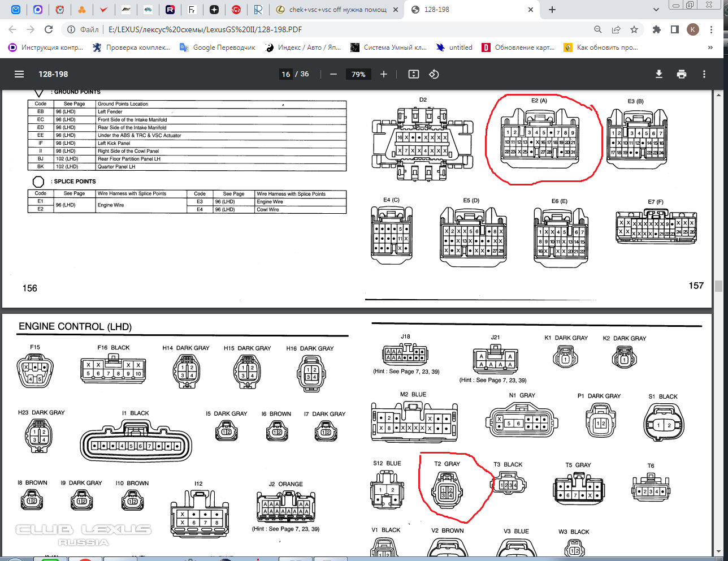Open the Chrome three-dot main menu
Viewport: 728px width, 561px height.
coord(711,29)
